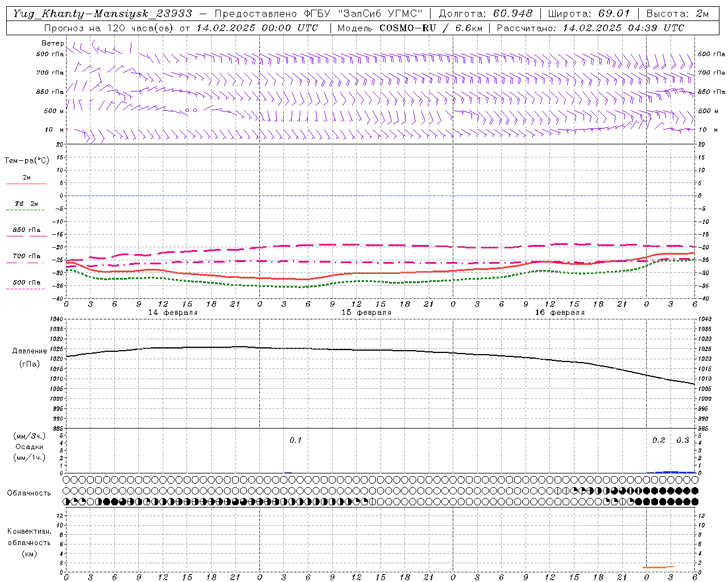
Task: Click the 14 февраля date label
Action: coord(173,313)
